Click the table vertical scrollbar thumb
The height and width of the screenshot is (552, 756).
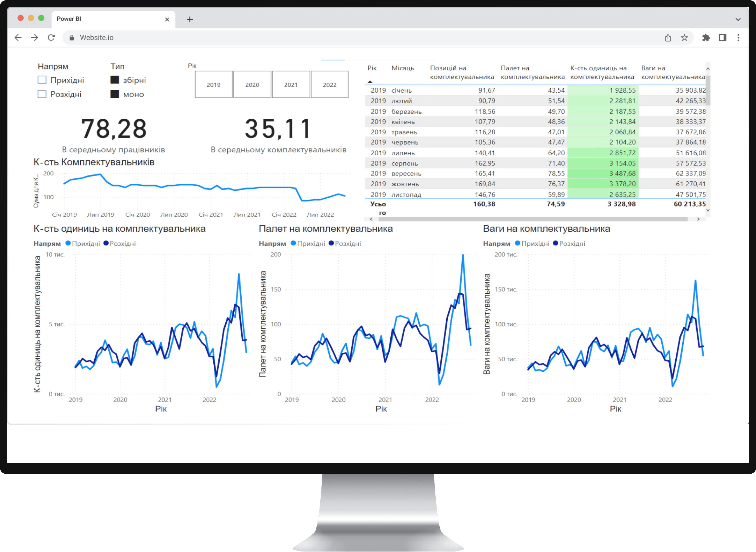point(708,90)
